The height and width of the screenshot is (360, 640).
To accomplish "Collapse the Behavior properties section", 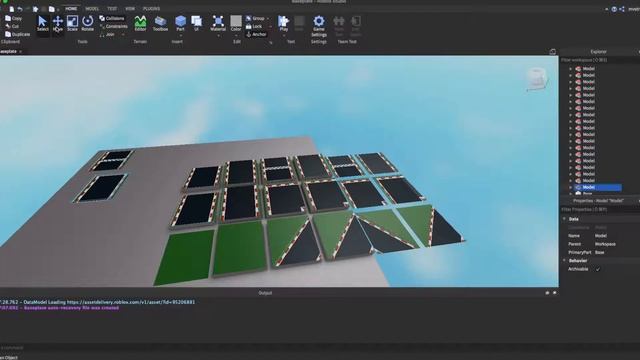I will pyautogui.click(x=564, y=260).
